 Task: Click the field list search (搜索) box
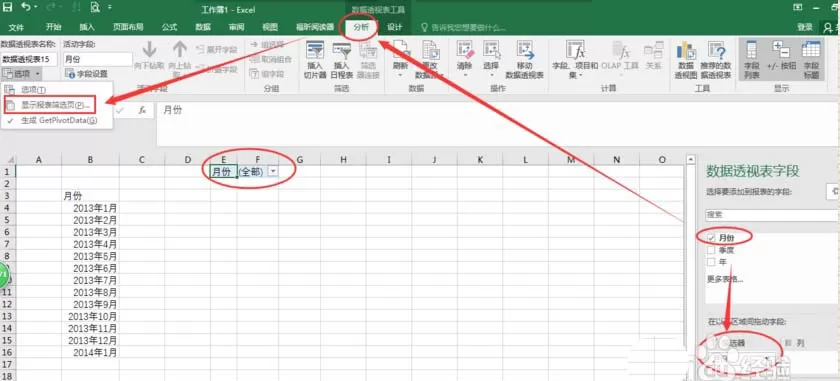tap(772, 215)
